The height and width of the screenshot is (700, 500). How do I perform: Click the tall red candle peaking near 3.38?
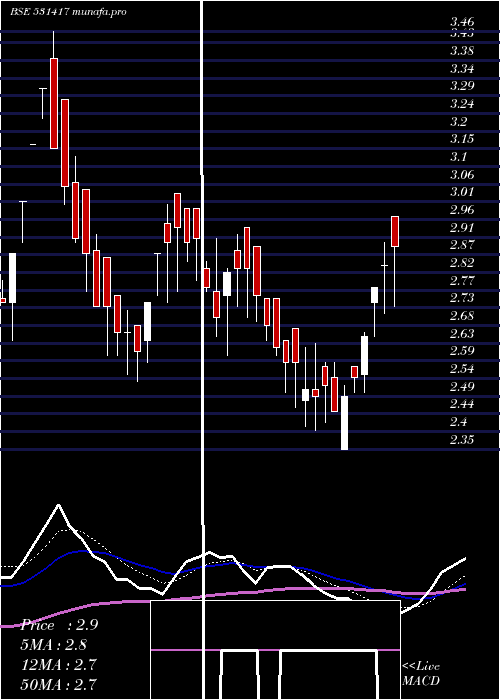[x=54, y=103]
